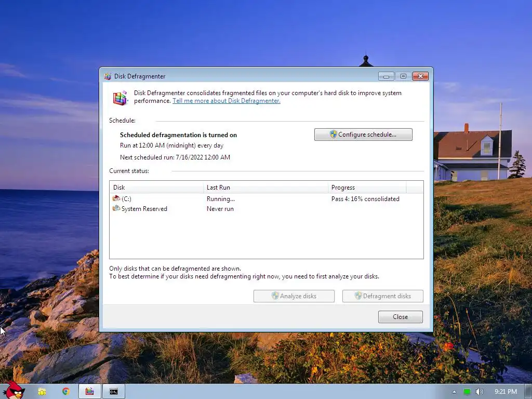
Task: Launch Google Chrome from the taskbar
Action: [x=66, y=392]
